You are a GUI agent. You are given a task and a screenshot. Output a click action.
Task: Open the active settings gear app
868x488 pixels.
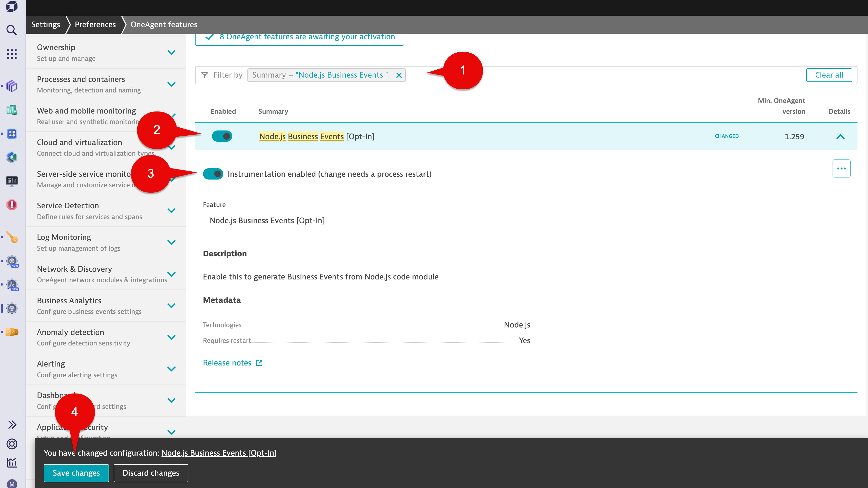12,308
